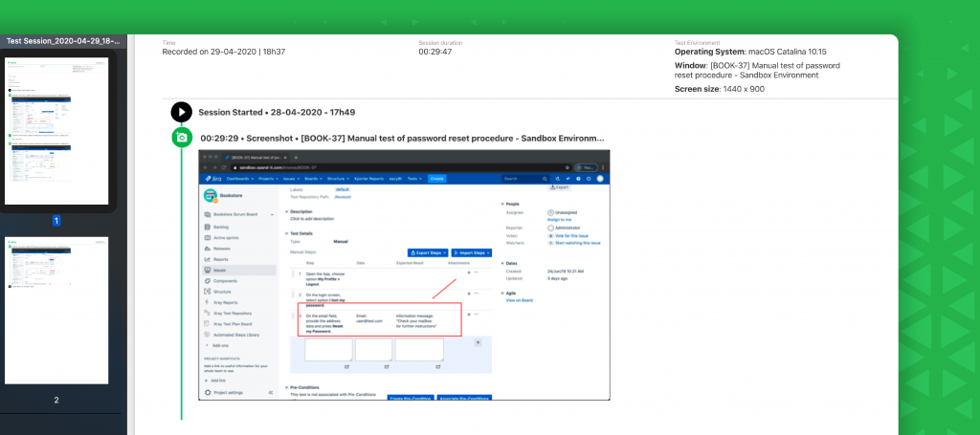Click the Jira user avatar icon

point(600,179)
